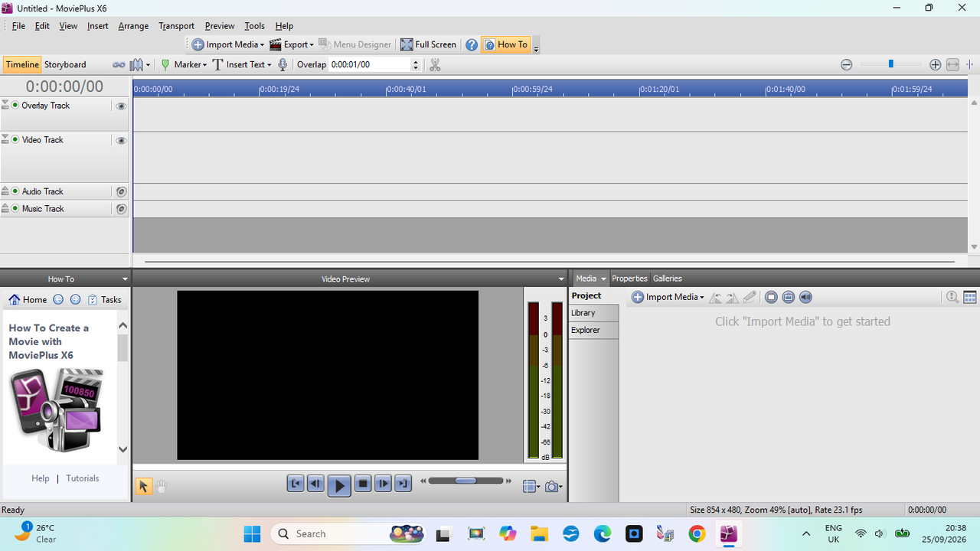Toggle the Overlay Track green enable dot

click(15, 106)
